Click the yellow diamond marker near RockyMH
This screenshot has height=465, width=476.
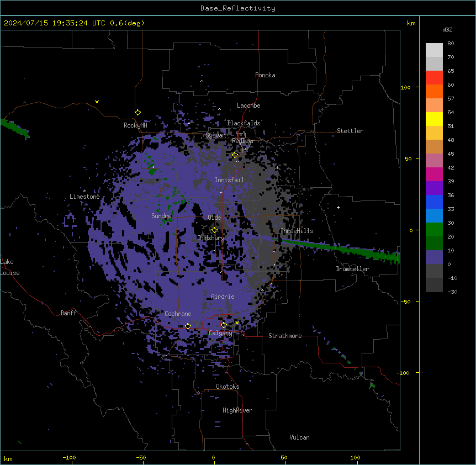click(x=137, y=113)
